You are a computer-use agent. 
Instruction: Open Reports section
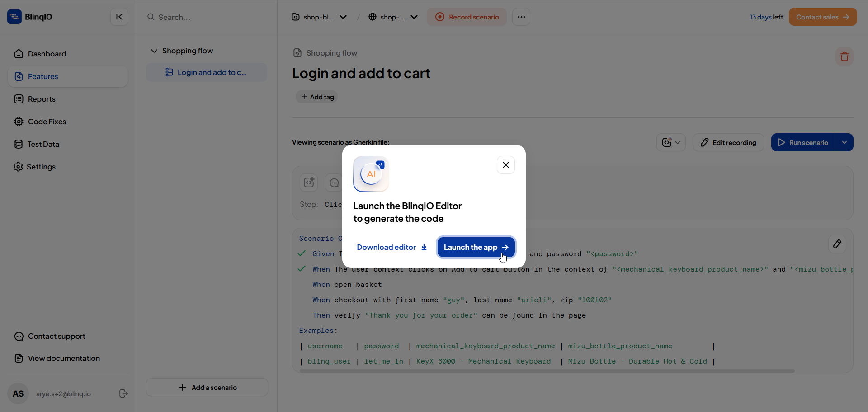[x=68, y=99]
